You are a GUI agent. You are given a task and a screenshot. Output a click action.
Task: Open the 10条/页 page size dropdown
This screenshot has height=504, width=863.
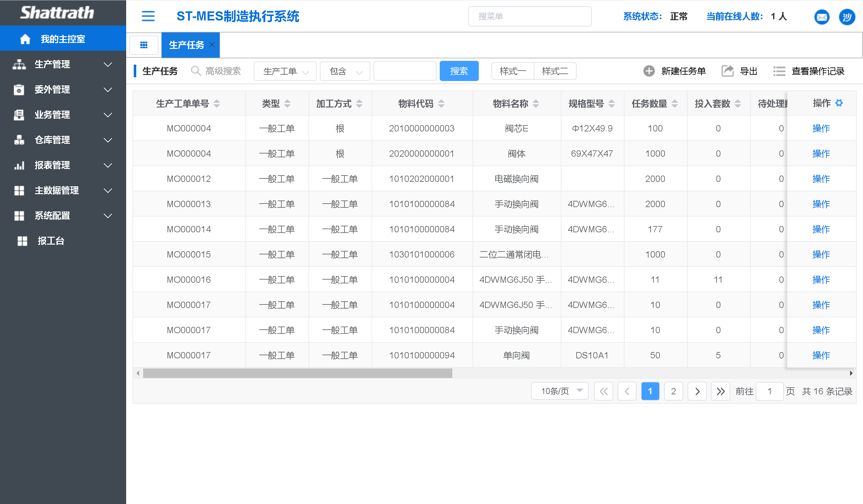tap(560, 391)
